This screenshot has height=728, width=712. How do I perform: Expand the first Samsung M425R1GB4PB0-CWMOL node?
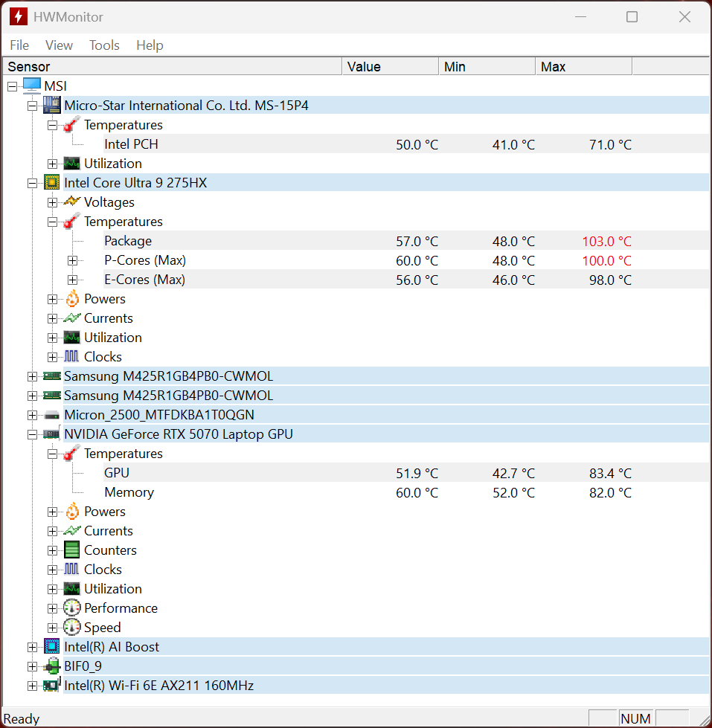tap(32, 376)
